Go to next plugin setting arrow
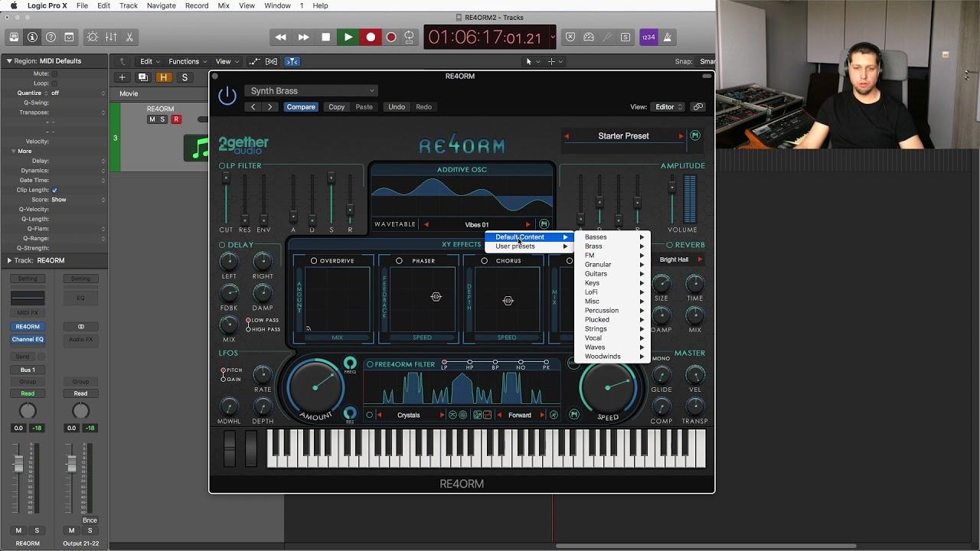The image size is (980, 551). [269, 107]
